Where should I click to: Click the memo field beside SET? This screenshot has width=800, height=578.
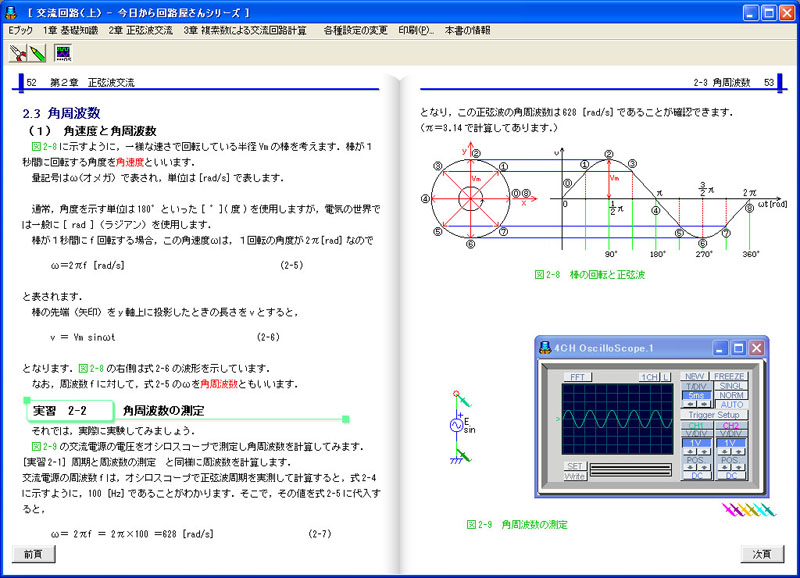pos(631,470)
